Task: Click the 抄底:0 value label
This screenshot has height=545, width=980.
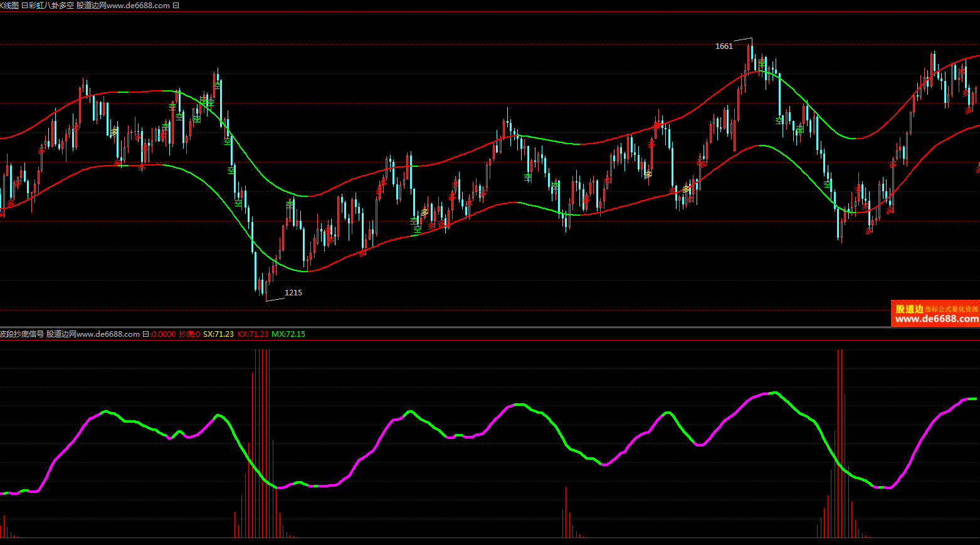Action: (189, 334)
